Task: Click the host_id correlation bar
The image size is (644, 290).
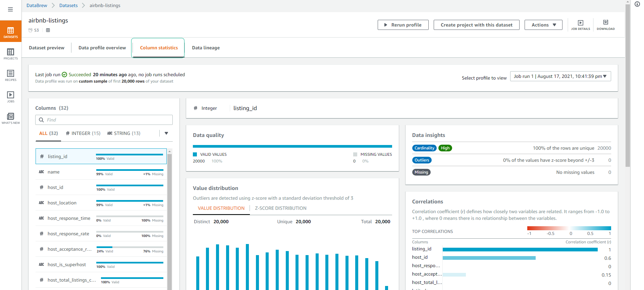Action: pos(489,258)
